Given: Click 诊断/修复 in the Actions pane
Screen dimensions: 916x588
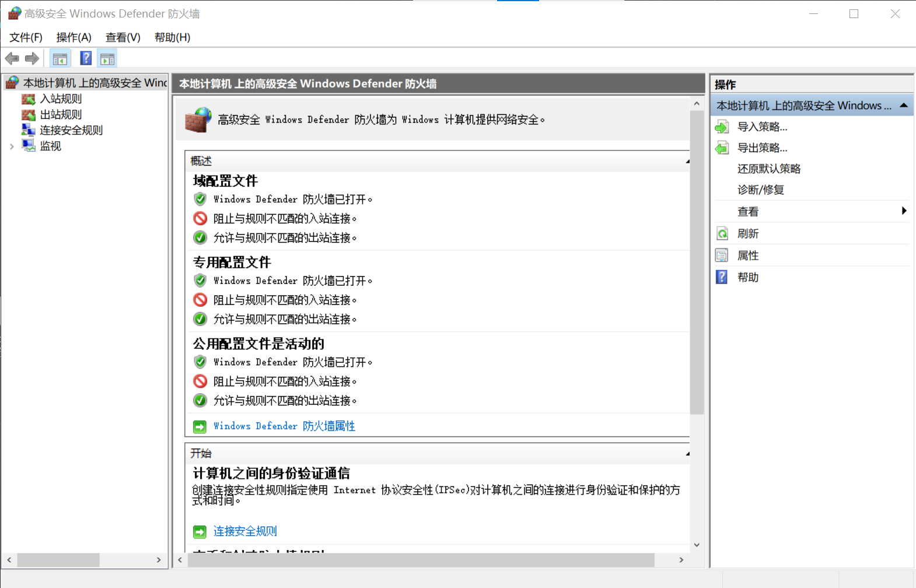Looking at the screenshot, I should click(761, 190).
